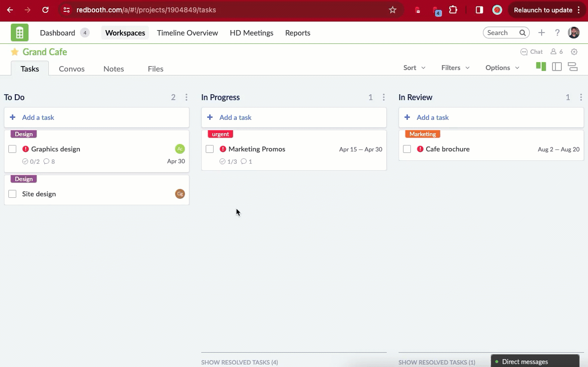Click the plus icon in top bar

541,33
